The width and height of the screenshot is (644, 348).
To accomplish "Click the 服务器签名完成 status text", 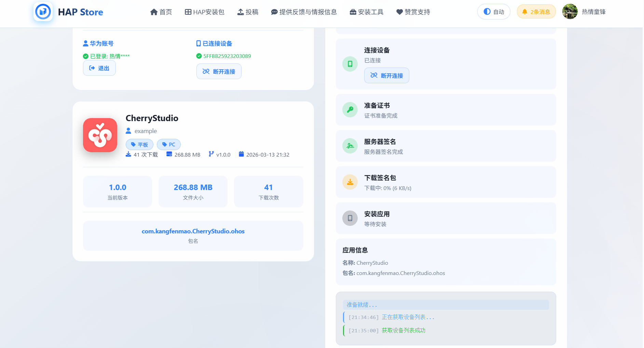I will point(383,152).
